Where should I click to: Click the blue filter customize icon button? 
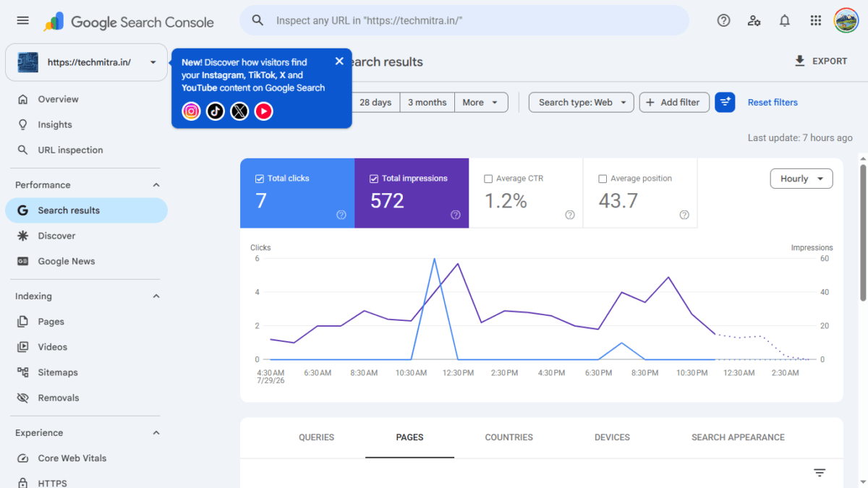[x=725, y=102]
